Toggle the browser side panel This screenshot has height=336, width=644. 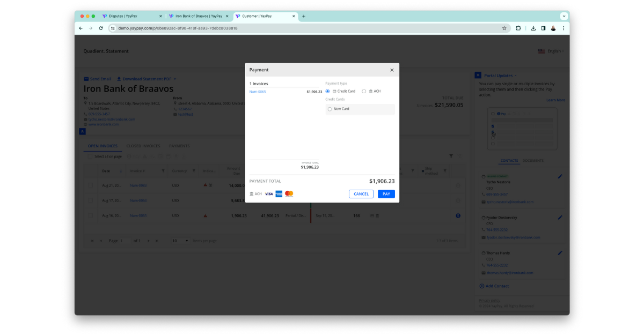pos(543,28)
